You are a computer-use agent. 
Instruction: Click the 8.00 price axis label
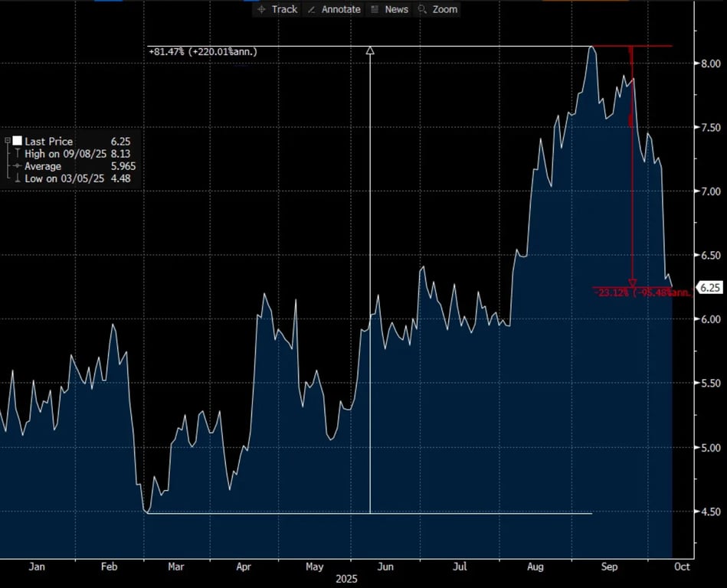(x=709, y=64)
